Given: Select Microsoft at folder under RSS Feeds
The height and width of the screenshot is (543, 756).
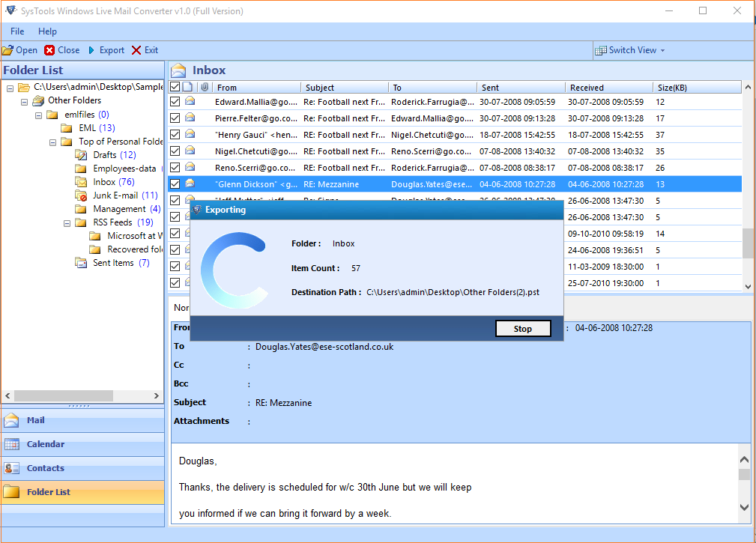Looking at the screenshot, I should (x=135, y=236).
